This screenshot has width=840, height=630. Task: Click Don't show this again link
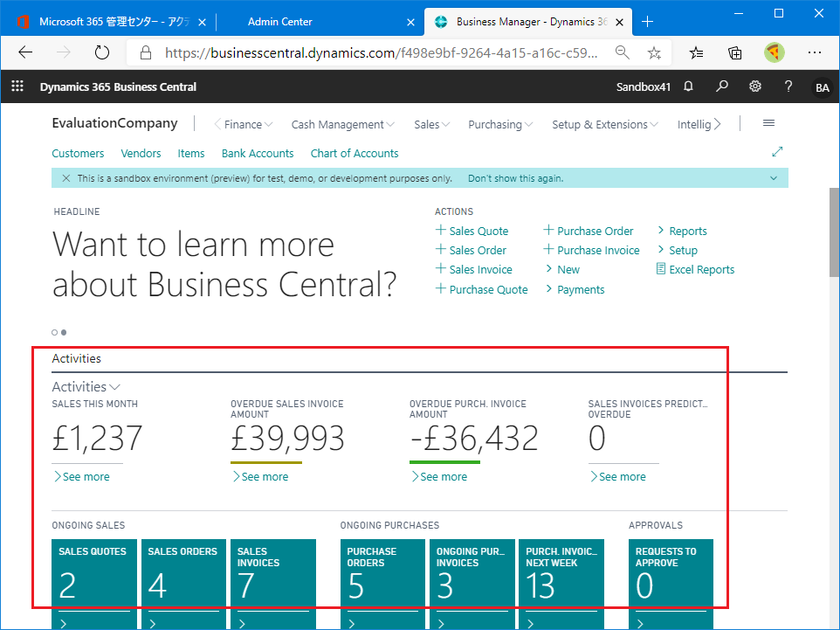click(x=515, y=178)
